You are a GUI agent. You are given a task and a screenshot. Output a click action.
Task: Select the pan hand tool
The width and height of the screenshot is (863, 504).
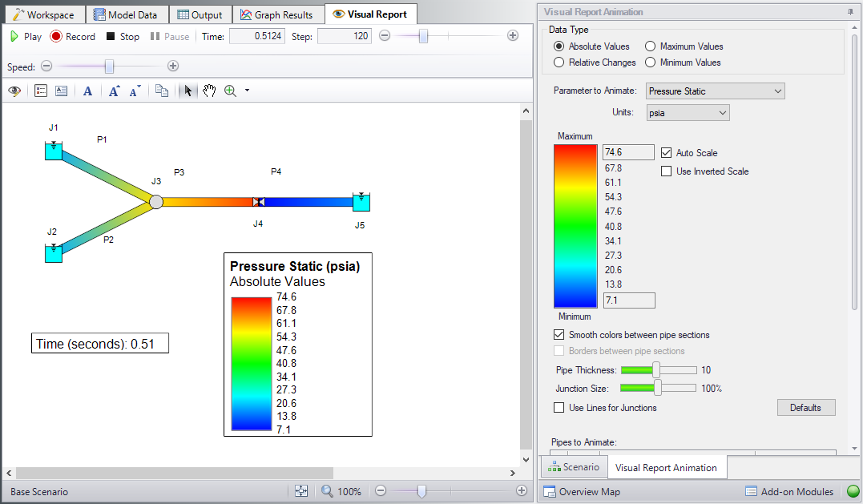pos(209,91)
